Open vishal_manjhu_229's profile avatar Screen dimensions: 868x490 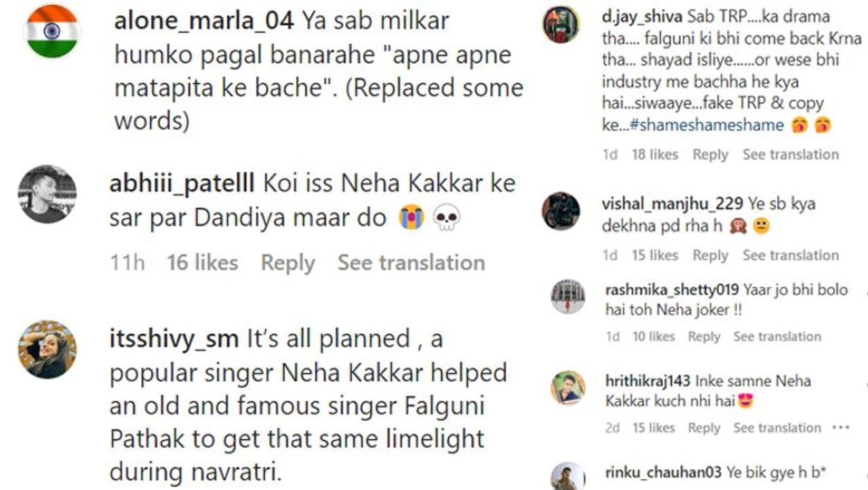(561, 211)
